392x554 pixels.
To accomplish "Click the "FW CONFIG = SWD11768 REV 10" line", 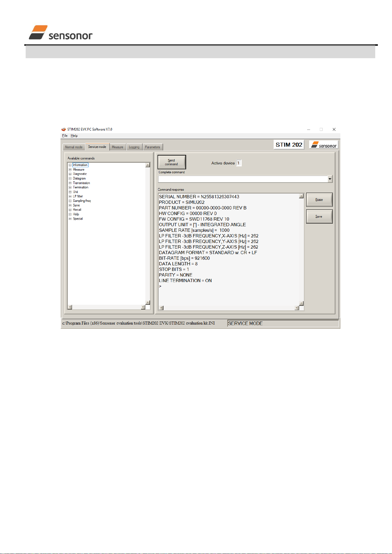I will 194,219.
